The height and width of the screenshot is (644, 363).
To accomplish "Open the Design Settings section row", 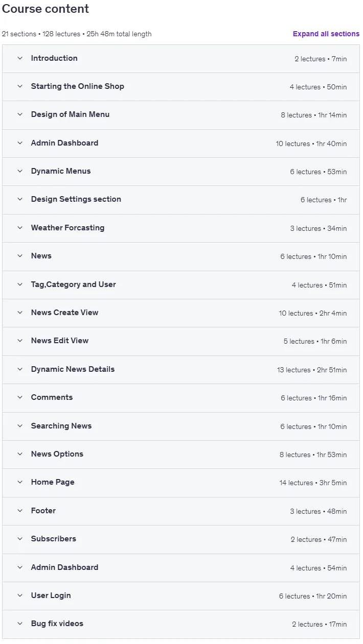I will tap(181, 200).
